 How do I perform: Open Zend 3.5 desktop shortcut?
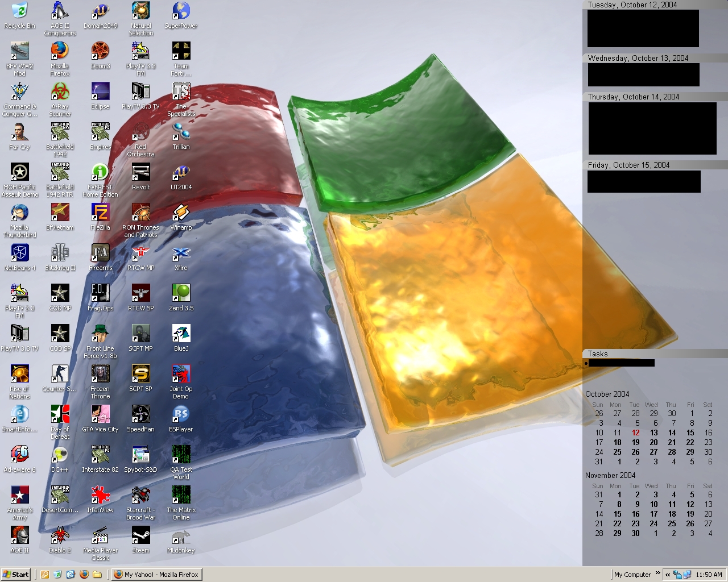(x=181, y=298)
